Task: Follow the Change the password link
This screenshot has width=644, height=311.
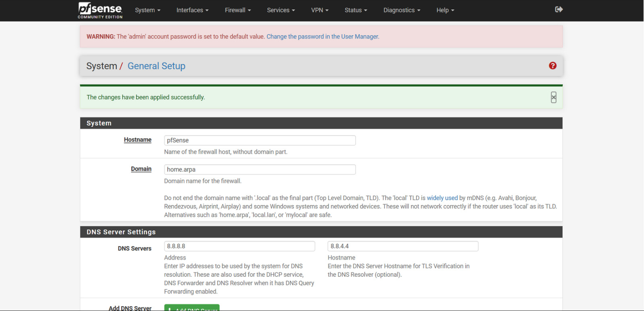Action: [322, 37]
